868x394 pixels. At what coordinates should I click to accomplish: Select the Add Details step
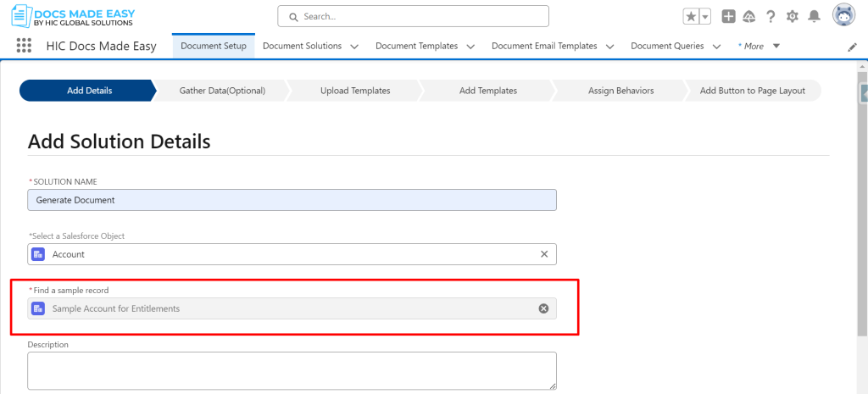point(88,91)
